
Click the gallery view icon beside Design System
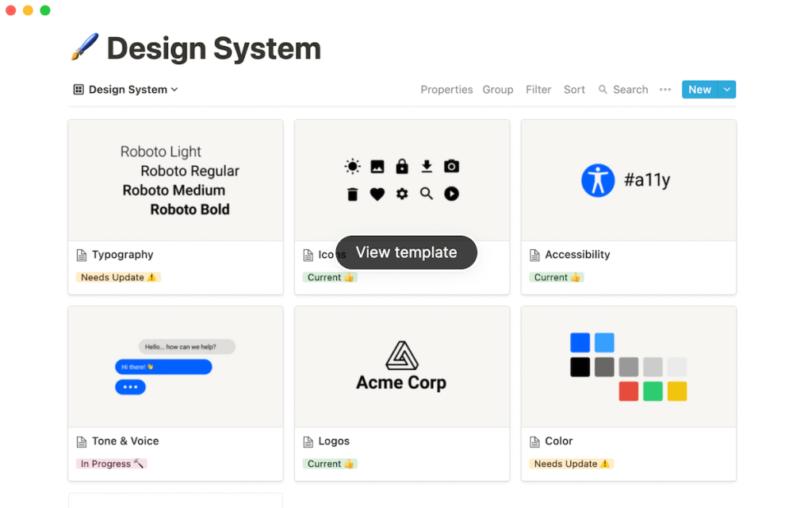tap(79, 90)
